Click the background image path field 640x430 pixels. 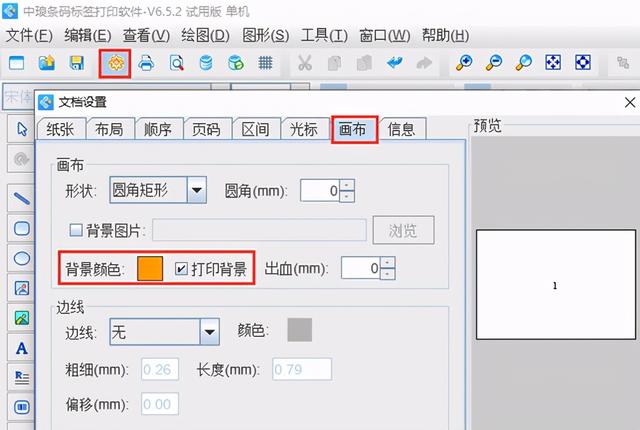[260, 230]
